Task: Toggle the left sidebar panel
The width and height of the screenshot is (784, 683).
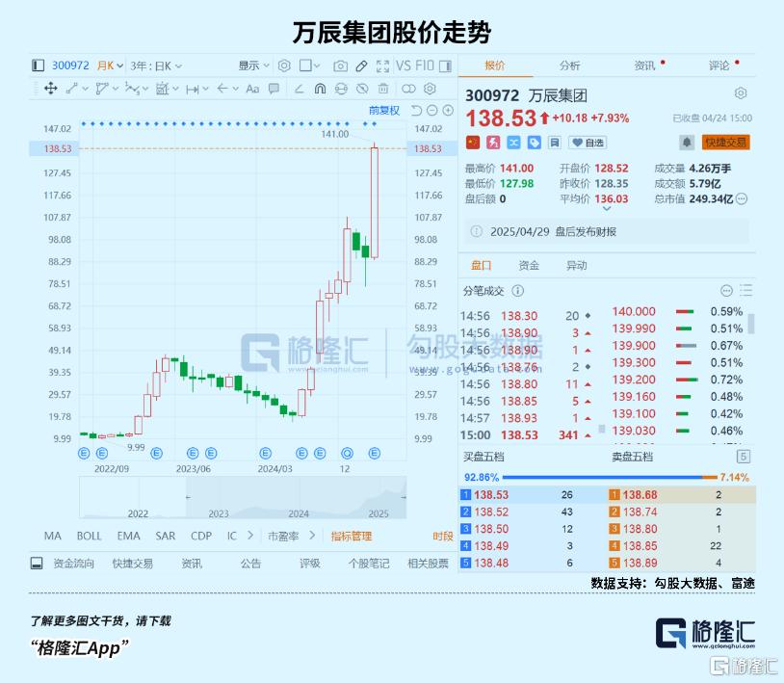Action: [38, 66]
